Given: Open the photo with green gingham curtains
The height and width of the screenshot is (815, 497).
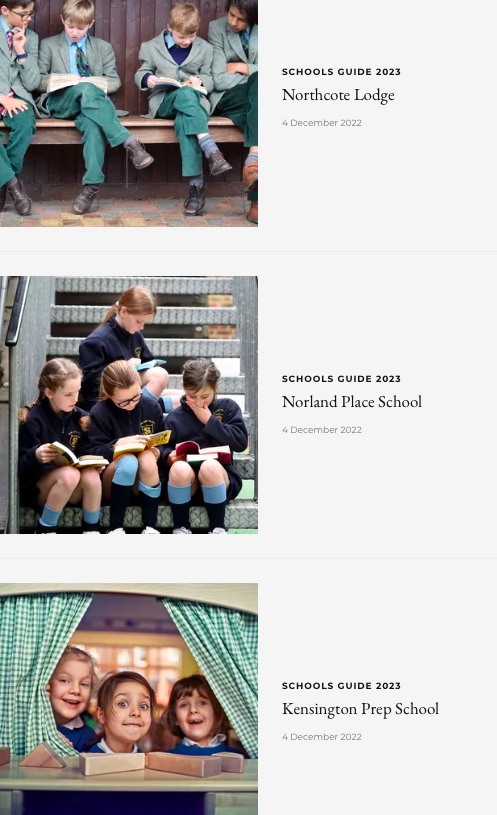Looking at the screenshot, I should 129,699.
